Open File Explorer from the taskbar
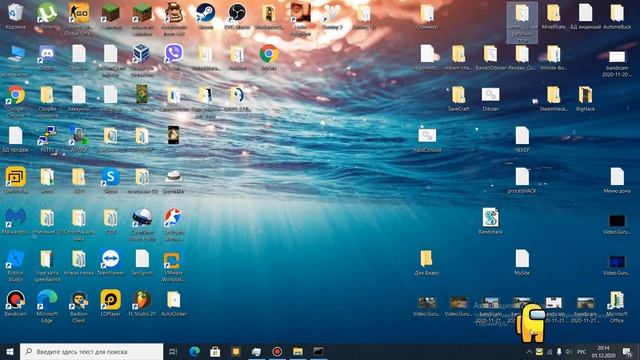 point(298,351)
